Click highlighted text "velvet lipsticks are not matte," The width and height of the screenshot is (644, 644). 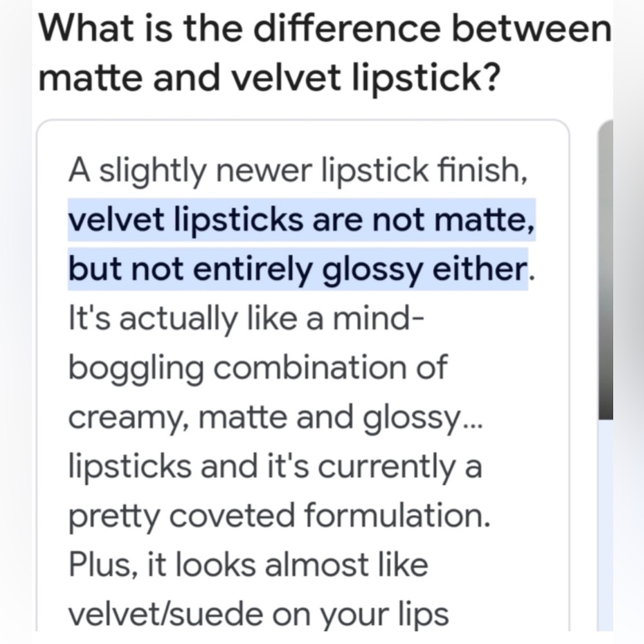[301, 220]
